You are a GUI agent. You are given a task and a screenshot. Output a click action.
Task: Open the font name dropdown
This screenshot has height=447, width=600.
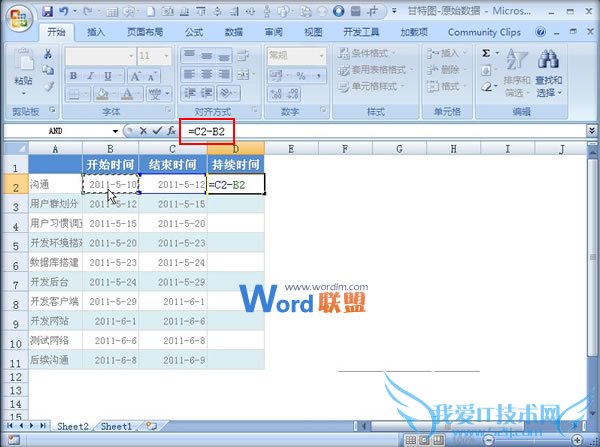click(131, 56)
